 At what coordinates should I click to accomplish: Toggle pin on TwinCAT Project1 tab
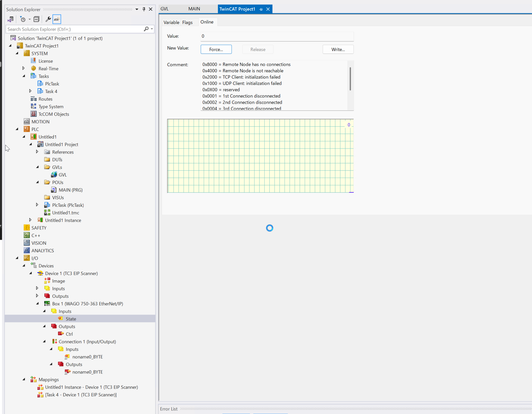261,9
